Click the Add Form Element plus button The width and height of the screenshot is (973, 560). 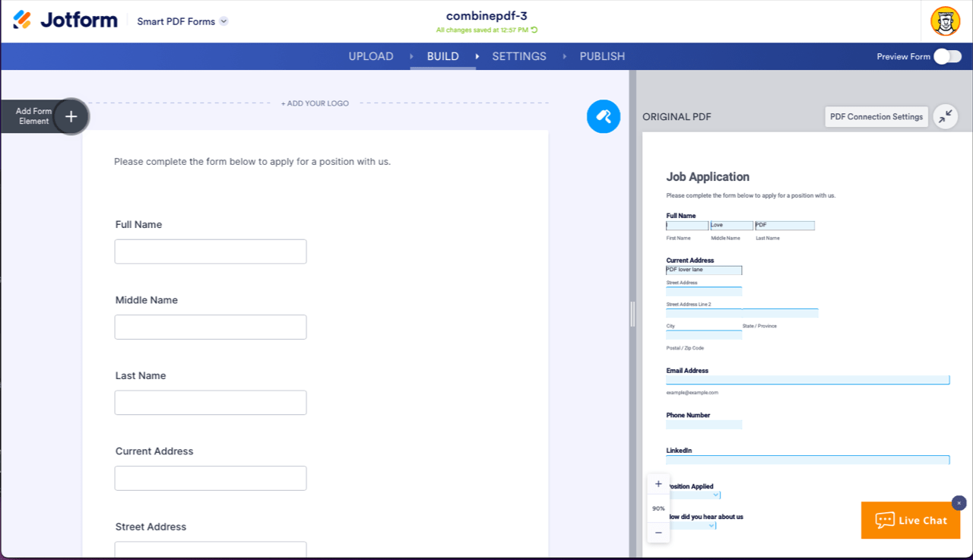point(71,116)
